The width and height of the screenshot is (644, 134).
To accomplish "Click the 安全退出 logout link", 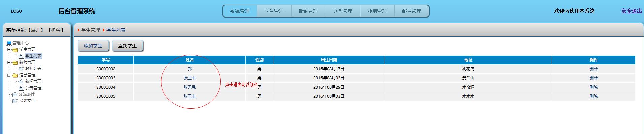I will click(x=632, y=11).
